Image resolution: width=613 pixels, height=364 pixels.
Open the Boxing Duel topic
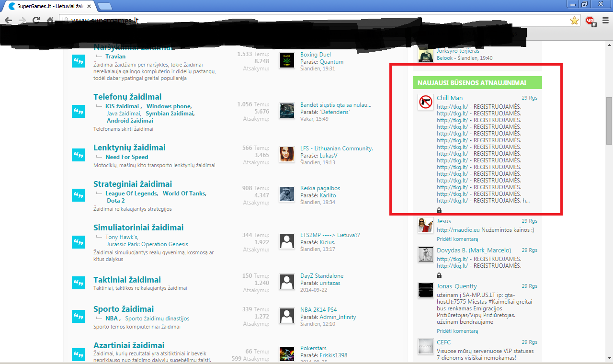click(x=316, y=55)
